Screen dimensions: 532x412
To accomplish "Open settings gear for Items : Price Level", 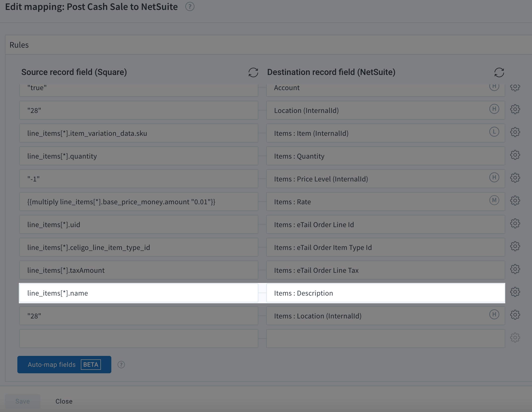I will click(x=515, y=178).
